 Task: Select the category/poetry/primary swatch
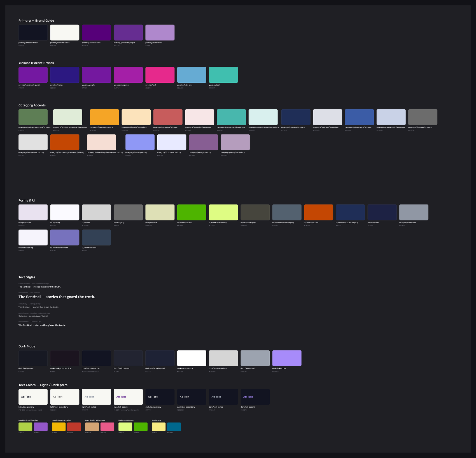(204, 142)
